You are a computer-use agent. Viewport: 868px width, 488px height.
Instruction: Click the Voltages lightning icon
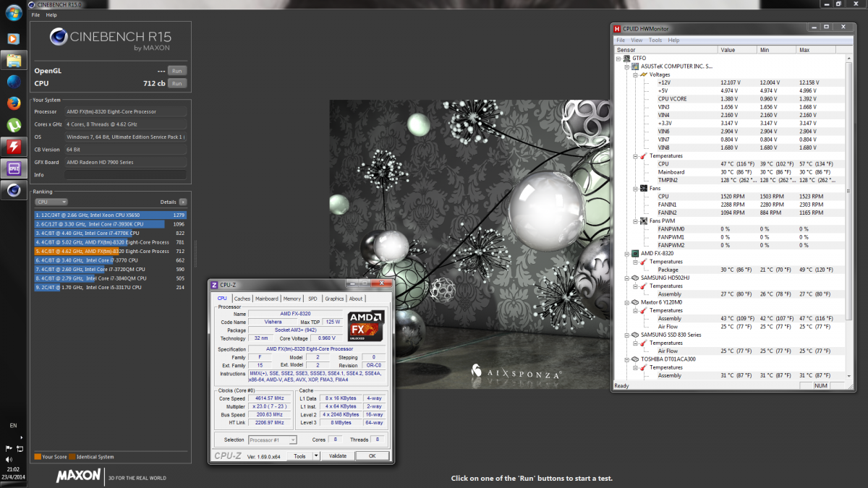644,74
